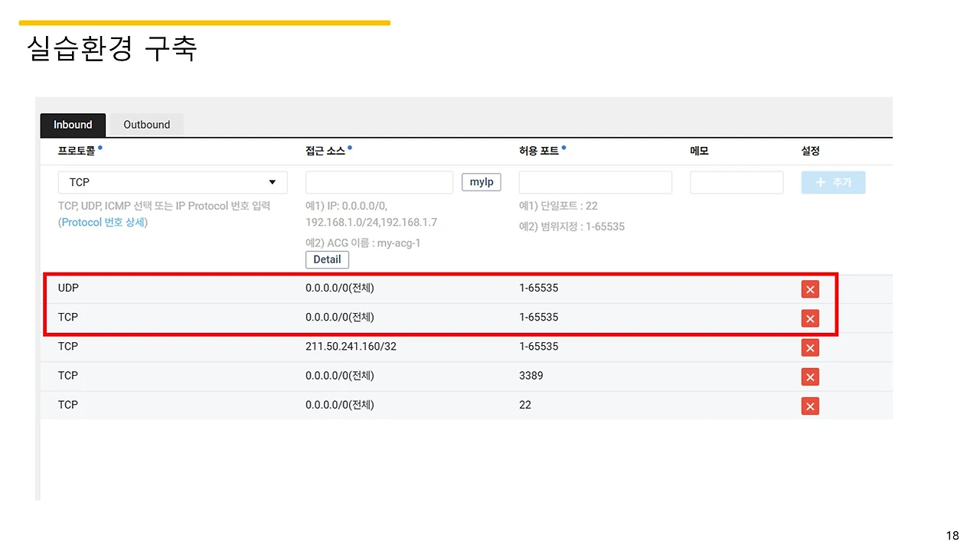
Task: Remove the TCP 0.0.0.0/0 1-65535 rule
Action: [x=810, y=318]
